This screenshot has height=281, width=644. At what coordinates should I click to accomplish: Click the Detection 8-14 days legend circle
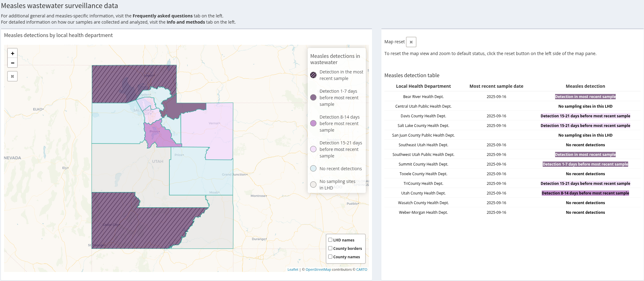[313, 123]
